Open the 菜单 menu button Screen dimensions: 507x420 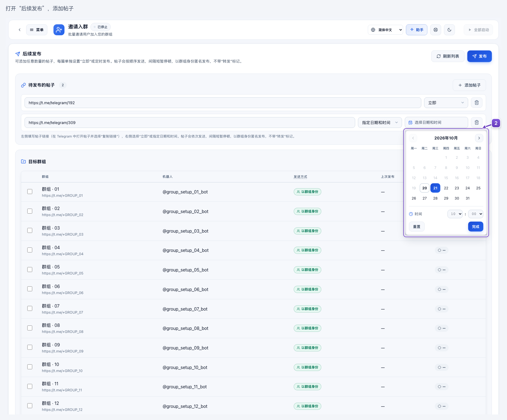click(37, 30)
